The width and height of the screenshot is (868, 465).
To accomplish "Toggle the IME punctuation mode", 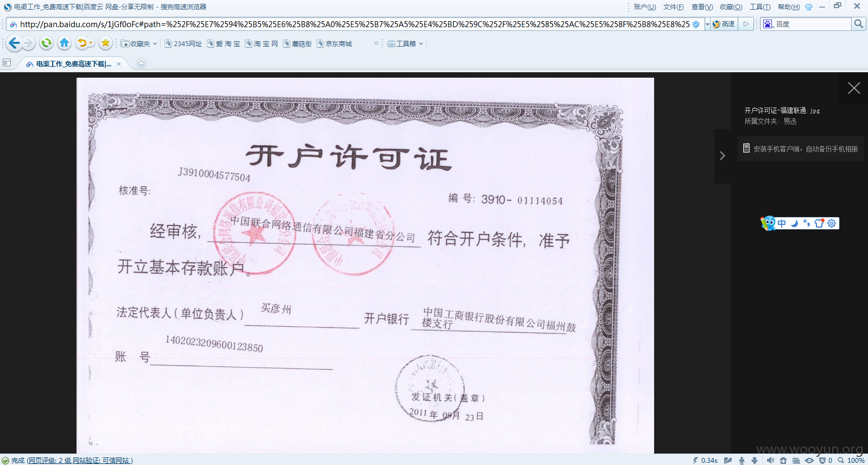I will 807,223.
